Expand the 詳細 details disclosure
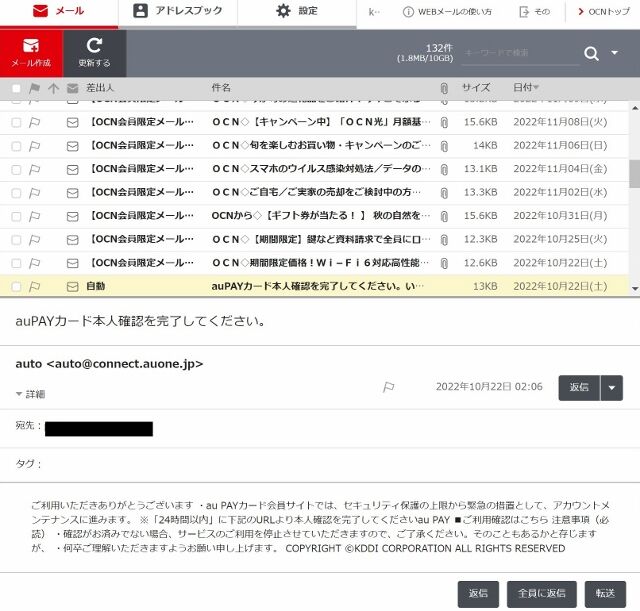 pyautogui.click(x=30, y=394)
